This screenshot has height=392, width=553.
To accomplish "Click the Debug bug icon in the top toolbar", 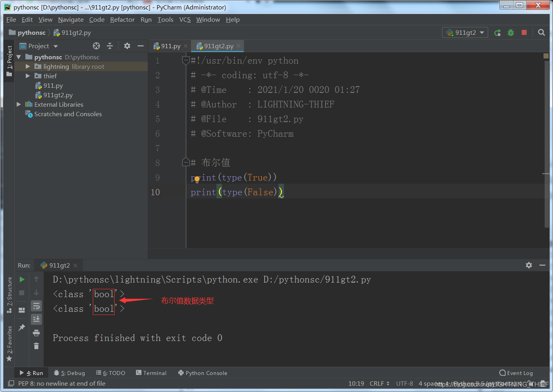I will [511, 33].
